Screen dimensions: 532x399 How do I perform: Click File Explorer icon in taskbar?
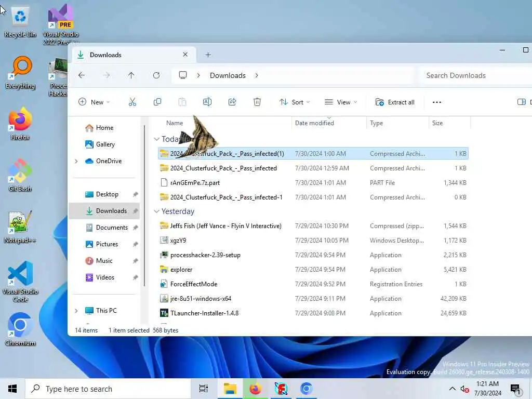tap(230, 389)
